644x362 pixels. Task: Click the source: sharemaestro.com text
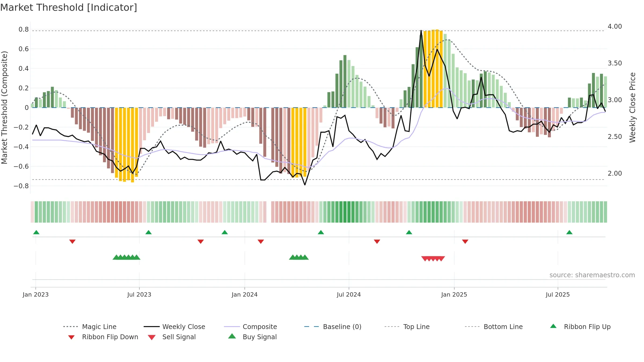(592, 275)
